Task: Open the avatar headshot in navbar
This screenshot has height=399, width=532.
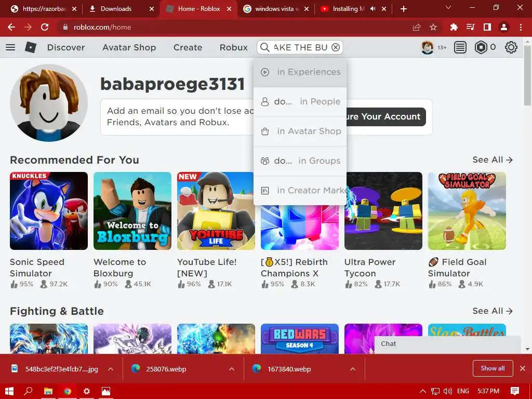Action: (x=428, y=47)
